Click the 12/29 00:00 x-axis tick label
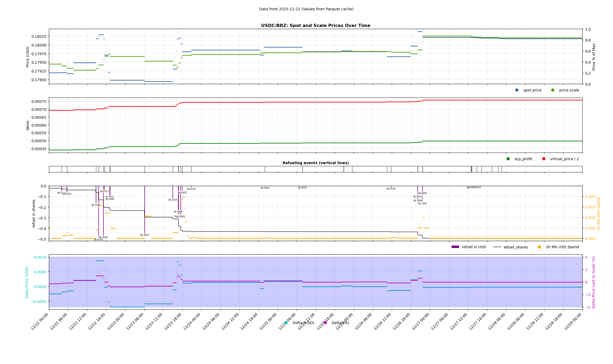The width and height of the screenshot is (613, 364). pos(573,322)
